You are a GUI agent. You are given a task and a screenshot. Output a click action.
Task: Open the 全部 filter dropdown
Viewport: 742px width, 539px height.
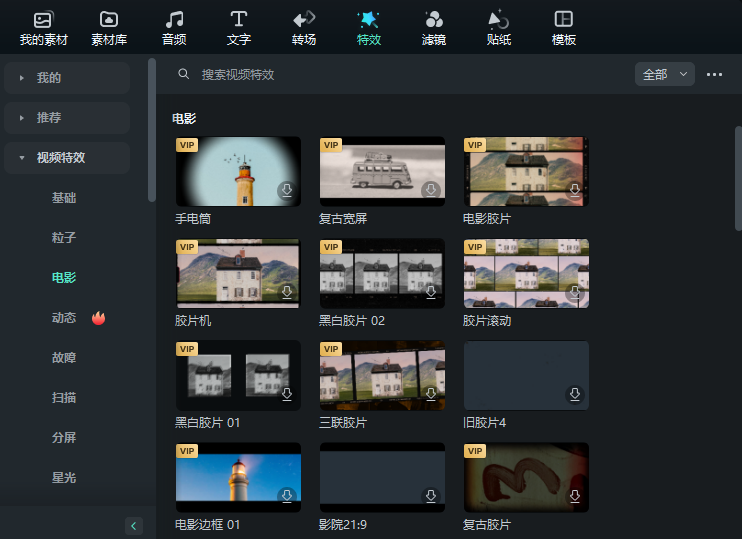tap(664, 74)
